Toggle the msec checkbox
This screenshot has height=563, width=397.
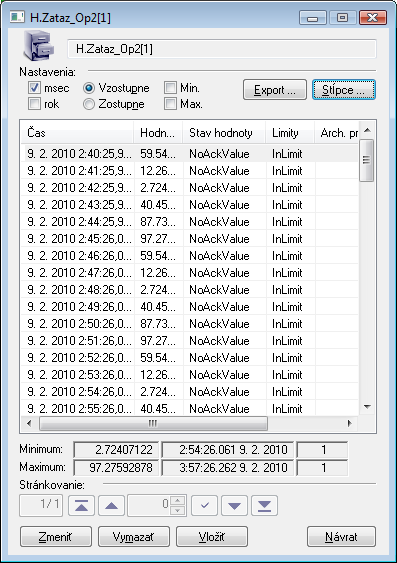point(34,88)
